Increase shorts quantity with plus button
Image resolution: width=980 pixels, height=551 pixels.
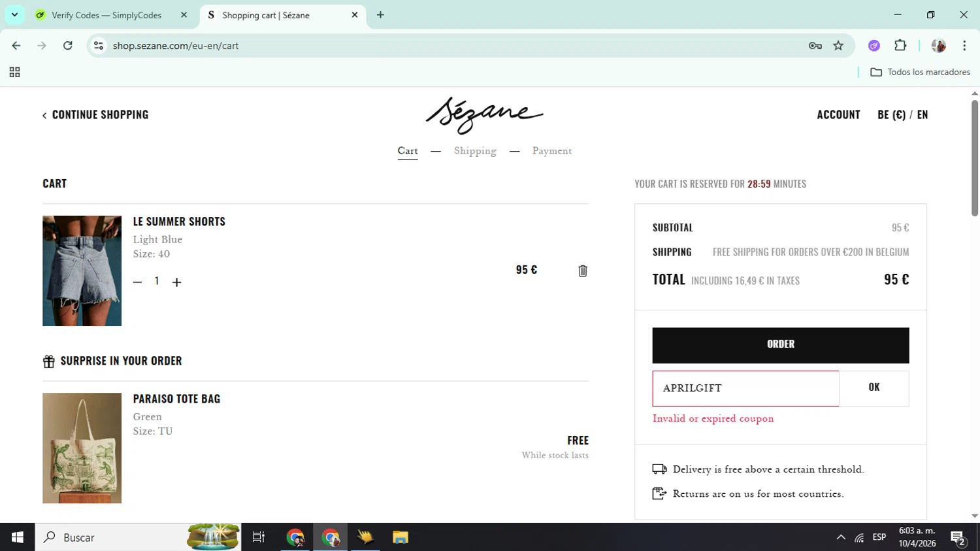pyautogui.click(x=176, y=282)
